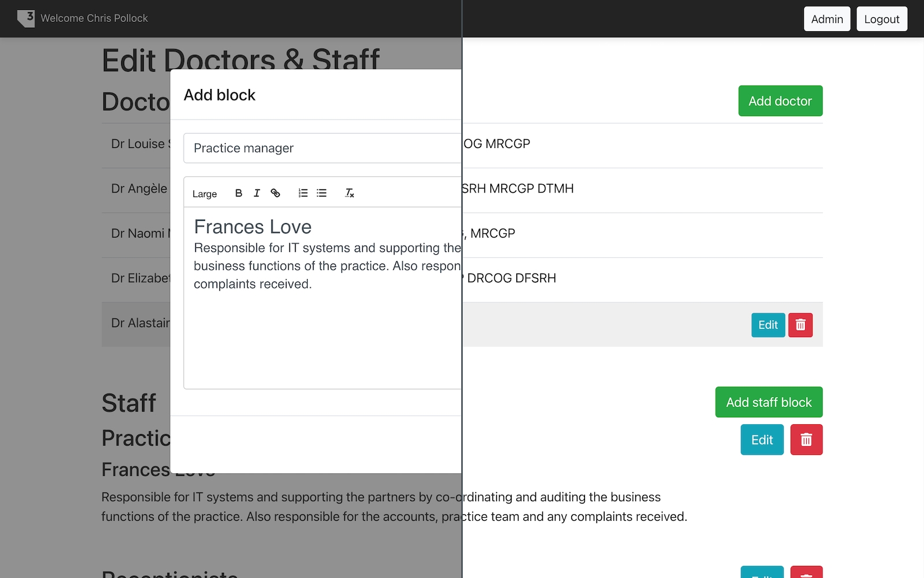This screenshot has height=578, width=924.
Task: Edit the highlighted Dr Alastair row
Action: [x=767, y=325]
